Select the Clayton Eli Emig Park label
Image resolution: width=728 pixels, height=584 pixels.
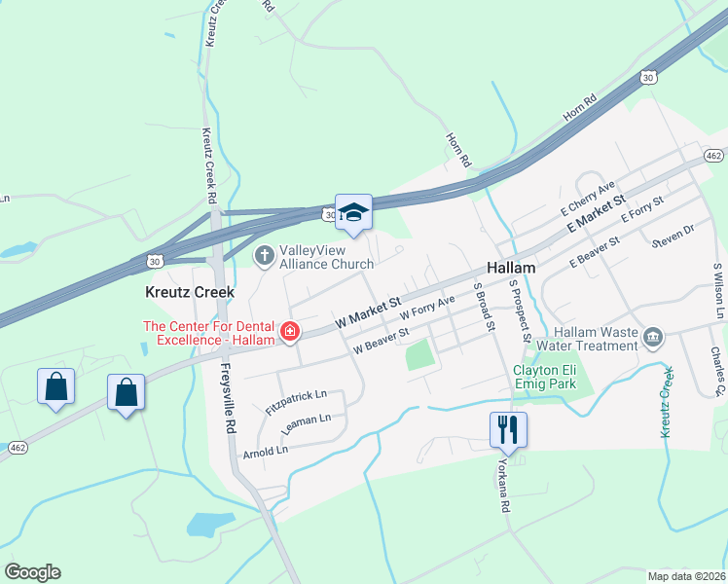(545, 377)
